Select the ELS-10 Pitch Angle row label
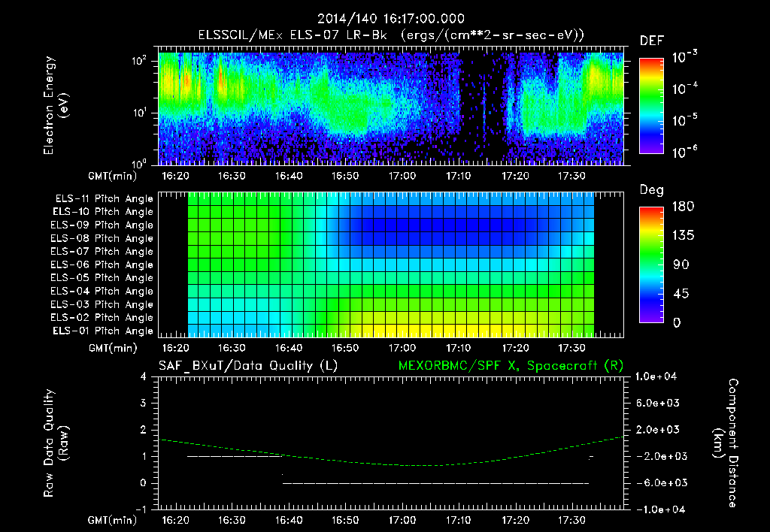Image resolution: width=770 pixels, height=532 pixels. (102, 212)
